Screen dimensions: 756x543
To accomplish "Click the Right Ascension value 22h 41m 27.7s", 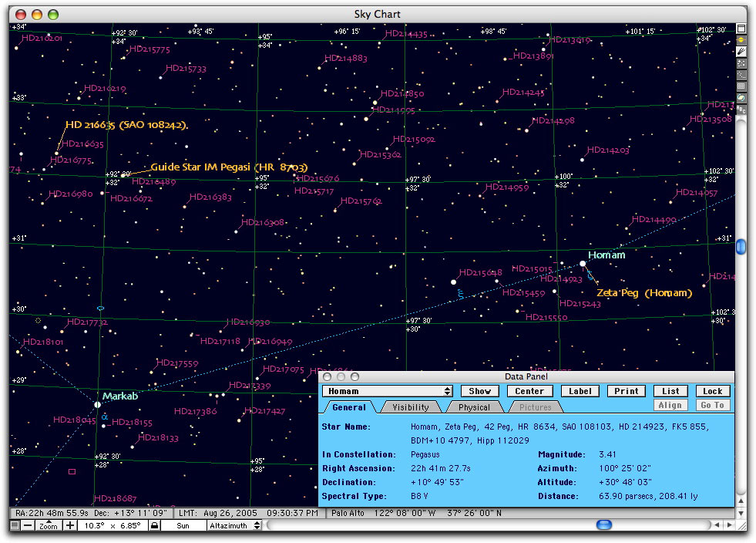I will pyautogui.click(x=440, y=469).
